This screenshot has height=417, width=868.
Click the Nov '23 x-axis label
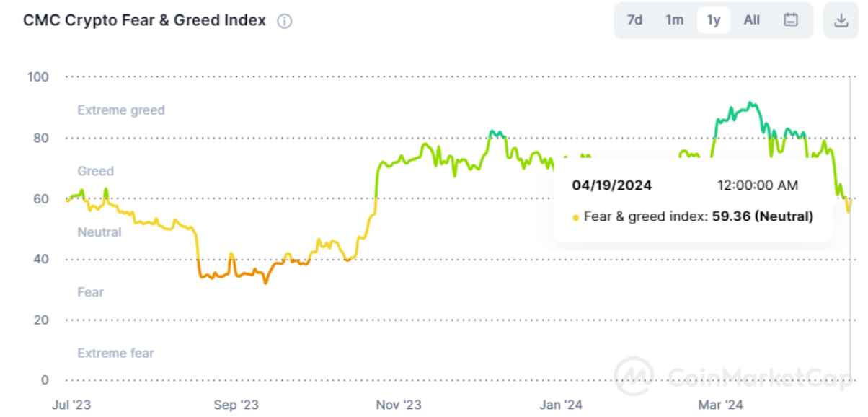(399, 404)
